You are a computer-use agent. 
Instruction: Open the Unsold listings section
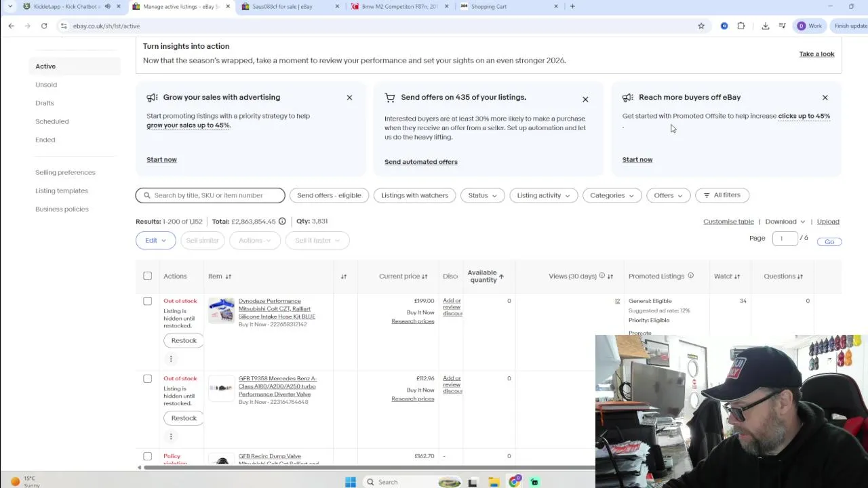click(x=46, y=85)
